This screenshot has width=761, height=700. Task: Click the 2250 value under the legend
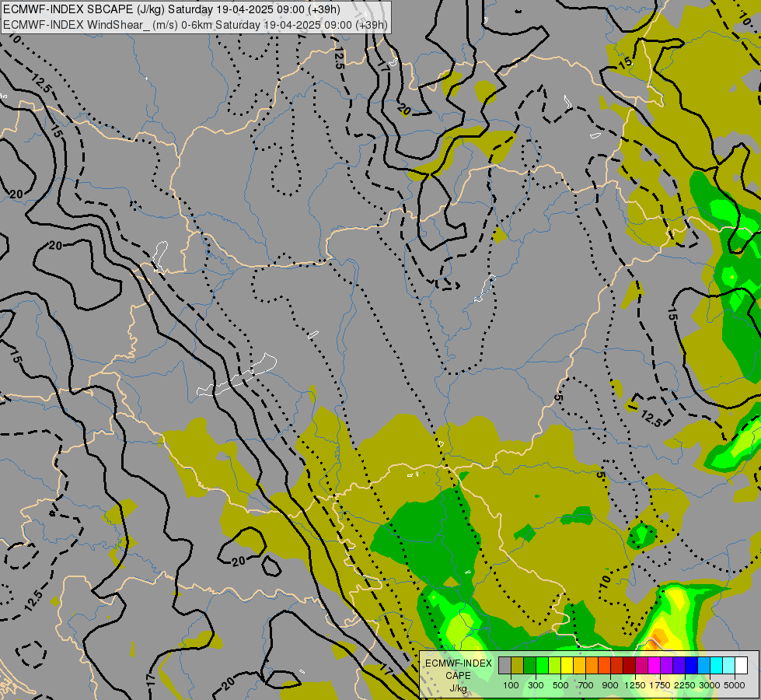click(685, 685)
